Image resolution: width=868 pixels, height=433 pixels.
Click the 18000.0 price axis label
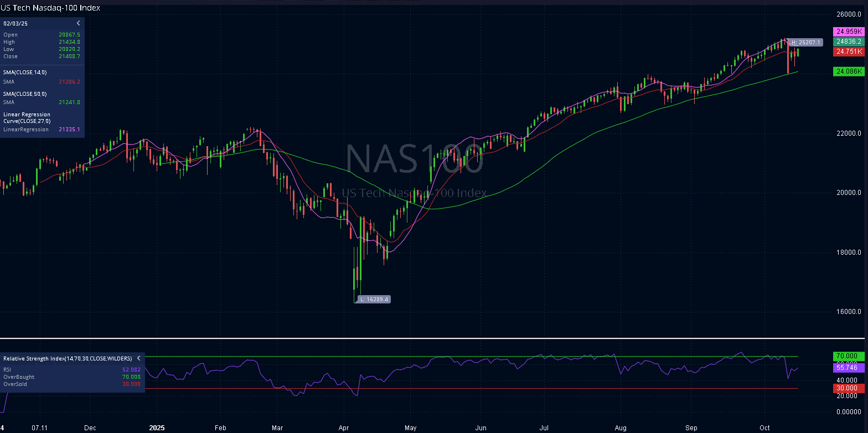coord(849,252)
